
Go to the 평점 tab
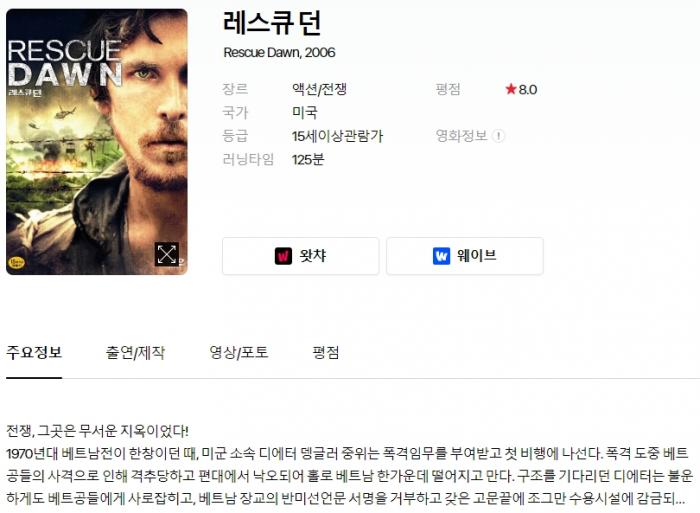[x=325, y=353]
